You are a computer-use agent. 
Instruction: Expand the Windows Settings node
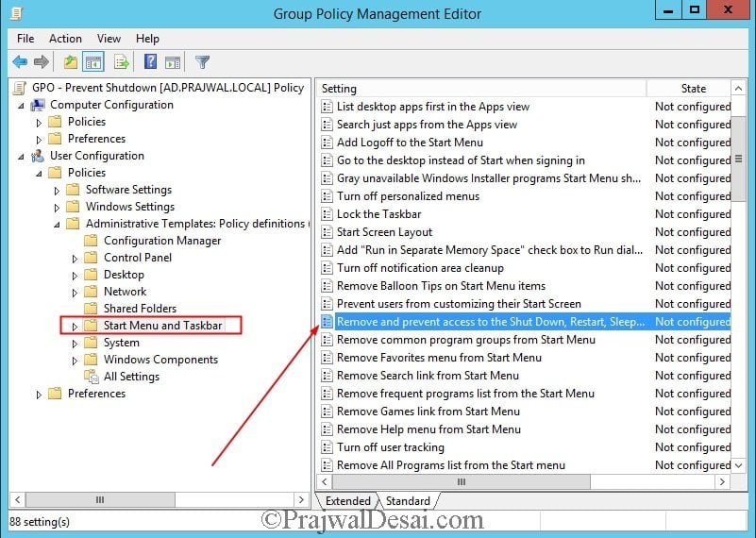pyautogui.click(x=57, y=208)
